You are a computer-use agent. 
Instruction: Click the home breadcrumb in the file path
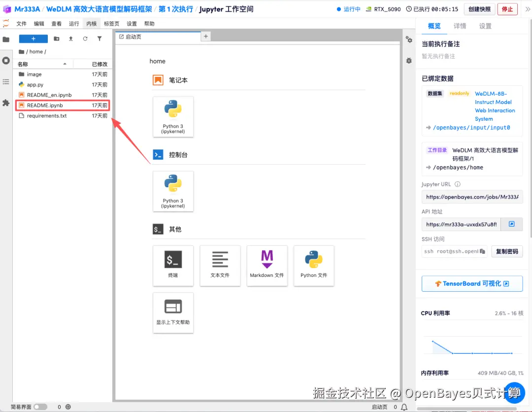(36, 52)
